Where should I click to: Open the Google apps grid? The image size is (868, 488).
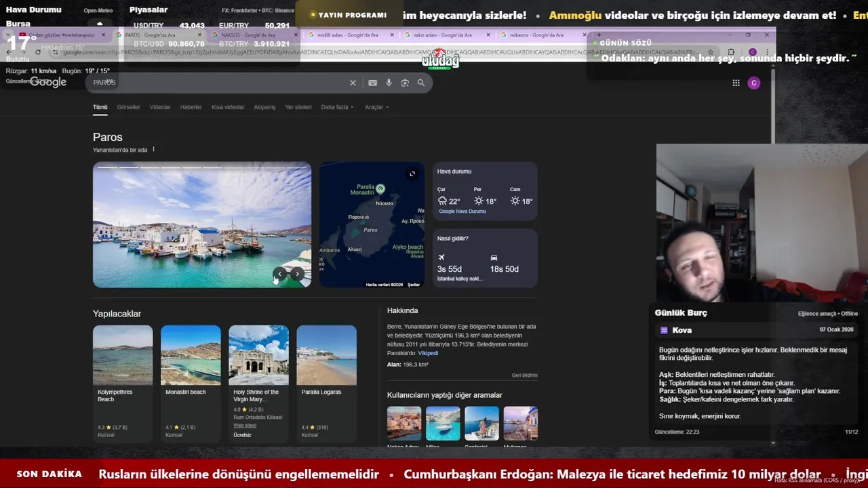(x=736, y=83)
